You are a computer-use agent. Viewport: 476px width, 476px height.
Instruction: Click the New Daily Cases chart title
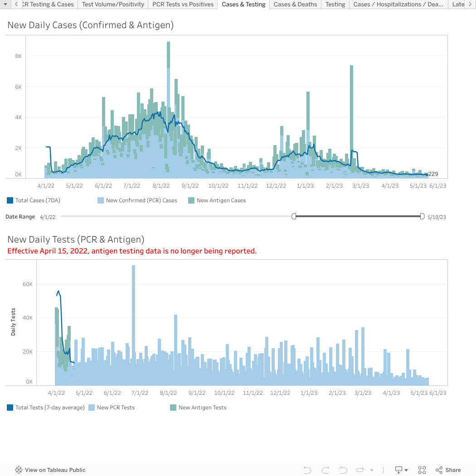click(91, 25)
